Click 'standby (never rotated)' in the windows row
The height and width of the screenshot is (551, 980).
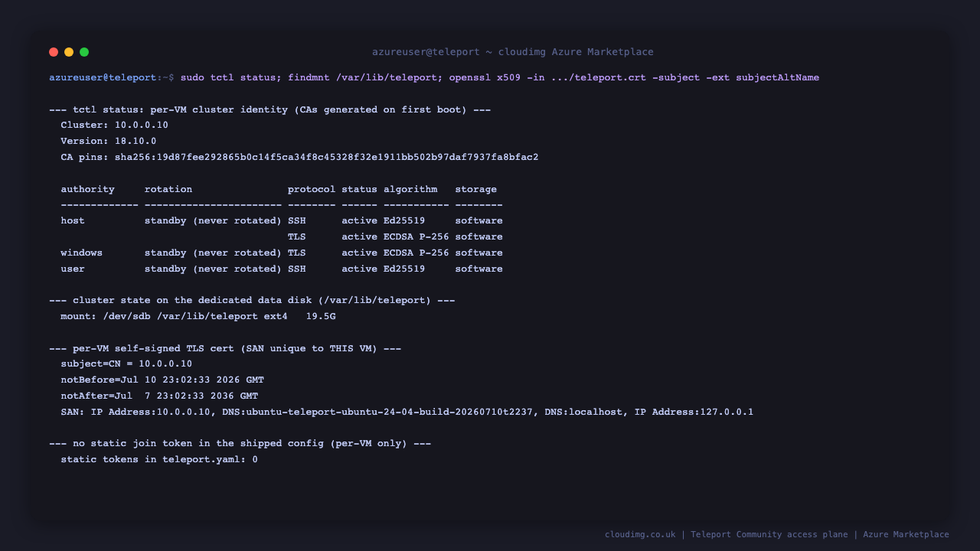213,253
